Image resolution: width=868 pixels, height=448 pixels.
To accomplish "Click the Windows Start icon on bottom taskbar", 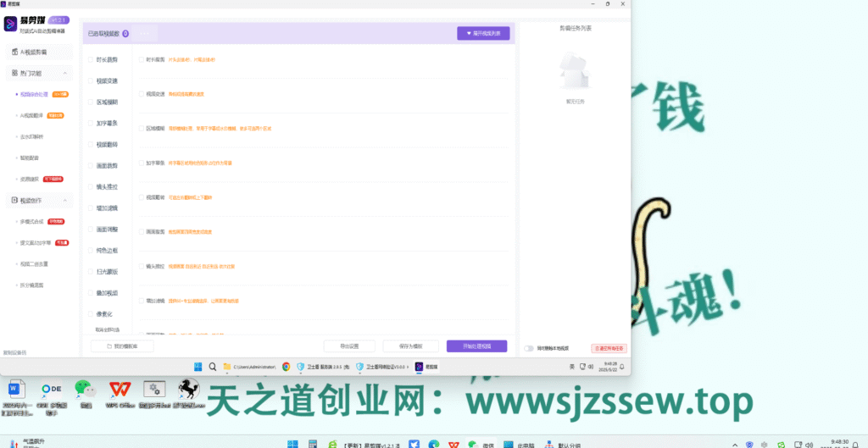I will click(x=291, y=444).
